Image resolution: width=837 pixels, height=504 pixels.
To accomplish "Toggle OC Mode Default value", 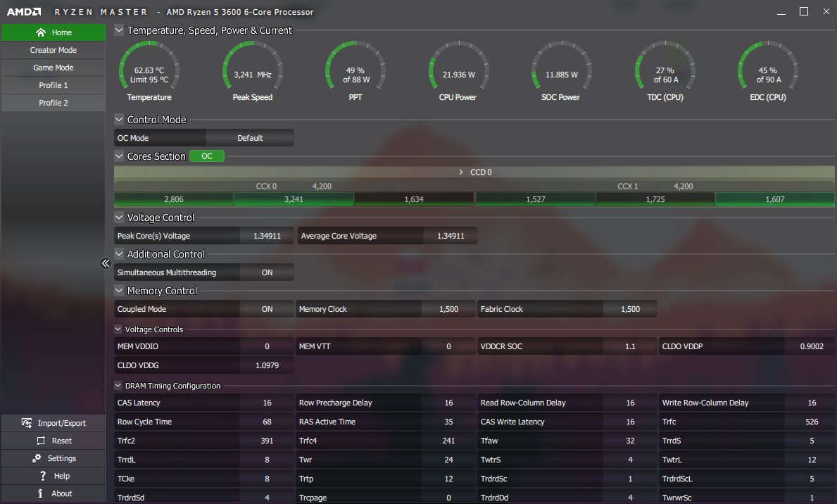I will coord(250,138).
